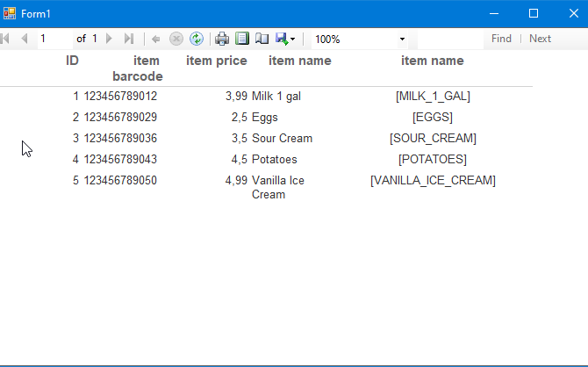The height and width of the screenshot is (367, 588).
Task: Stop rendering the report
Action: pyautogui.click(x=176, y=39)
